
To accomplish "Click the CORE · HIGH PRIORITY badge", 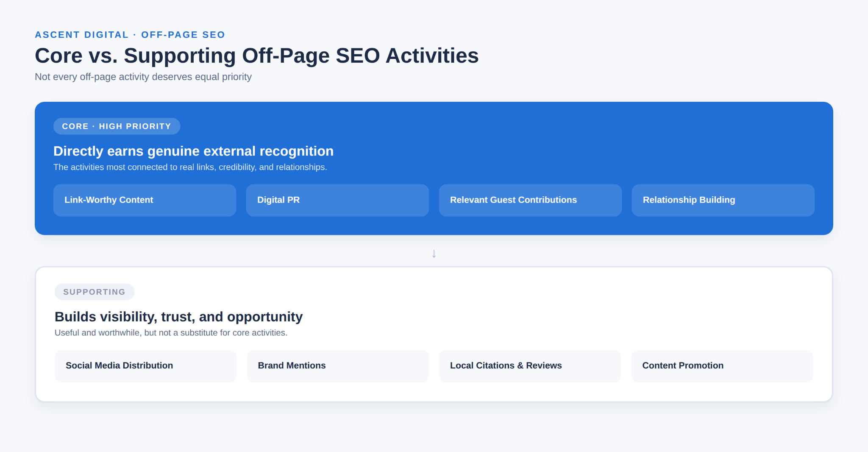I will 117,126.
